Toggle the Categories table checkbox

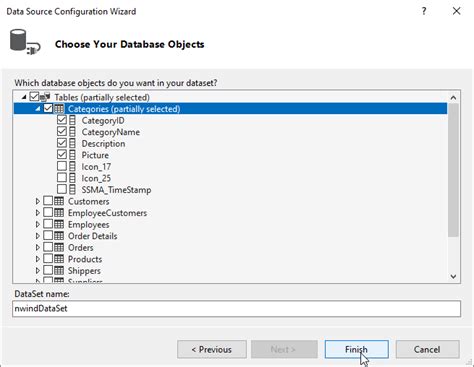(48, 108)
